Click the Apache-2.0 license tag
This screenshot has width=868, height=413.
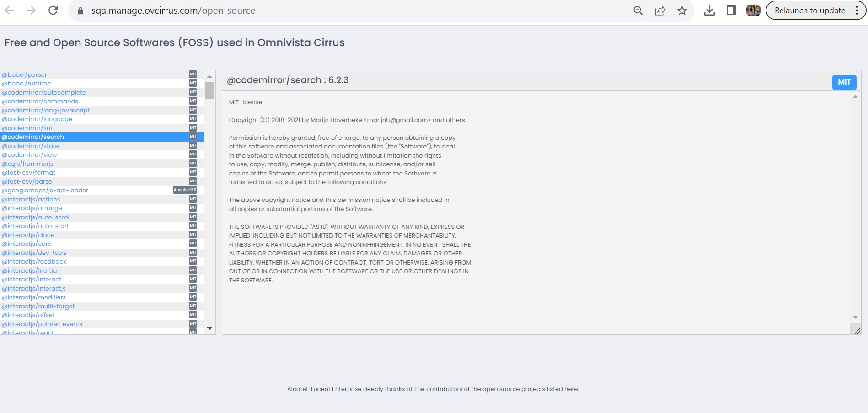tap(185, 190)
